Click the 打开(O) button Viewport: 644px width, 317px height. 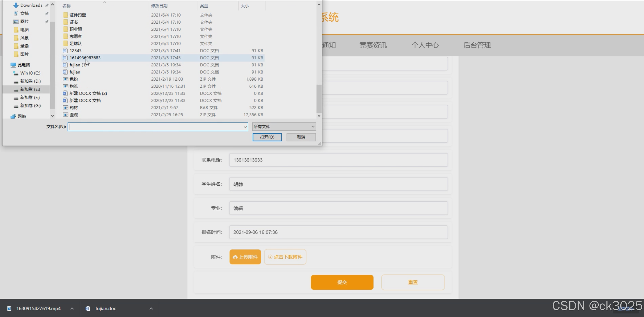tap(267, 137)
